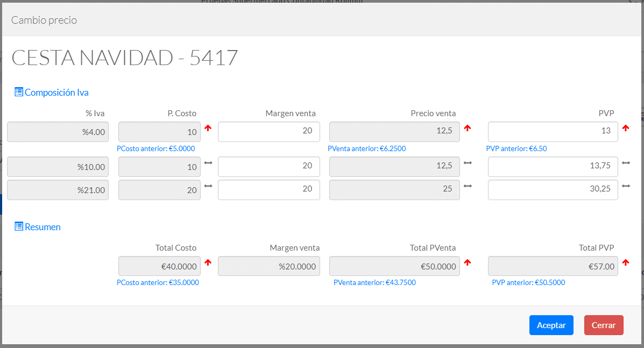The width and height of the screenshot is (644, 348).
Task: Click the Composición Iva list icon
Action: pos(19,92)
